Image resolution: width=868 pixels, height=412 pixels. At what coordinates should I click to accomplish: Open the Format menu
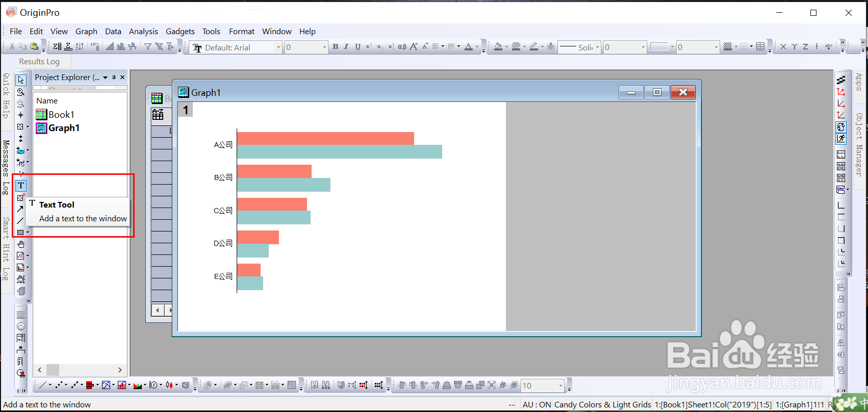[242, 31]
